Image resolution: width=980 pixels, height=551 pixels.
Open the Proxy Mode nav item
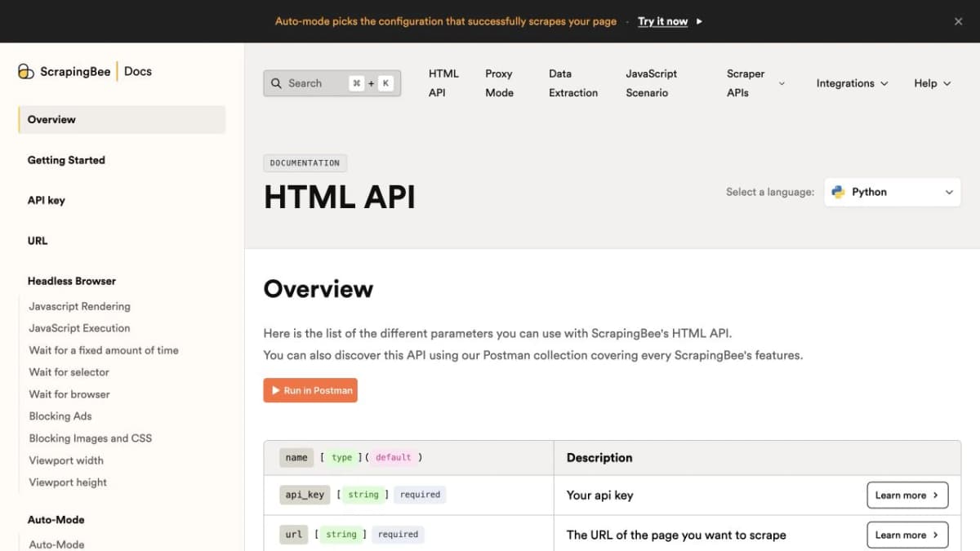[x=499, y=83]
